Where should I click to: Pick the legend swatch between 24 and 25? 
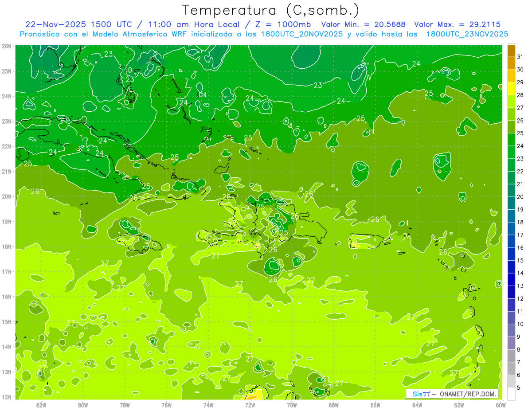(x=511, y=140)
